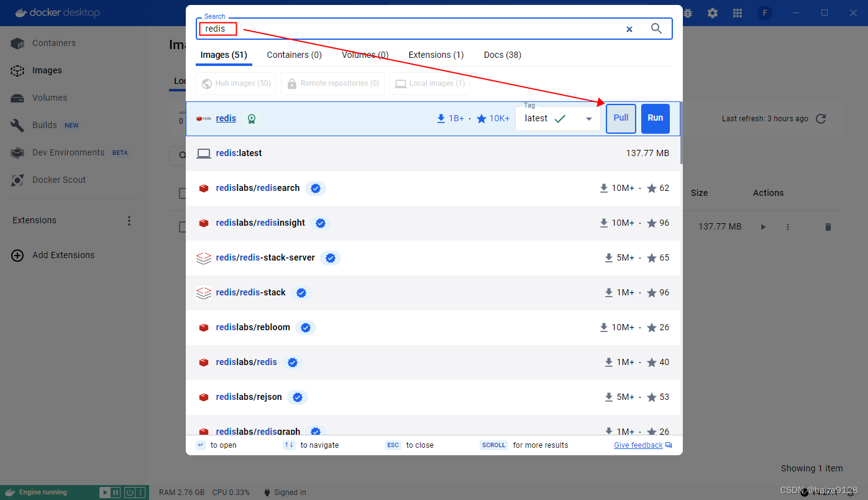Click verified badge next to redislabs/redisearch
Image resolution: width=868 pixels, height=500 pixels.
(x=316, y=188)
